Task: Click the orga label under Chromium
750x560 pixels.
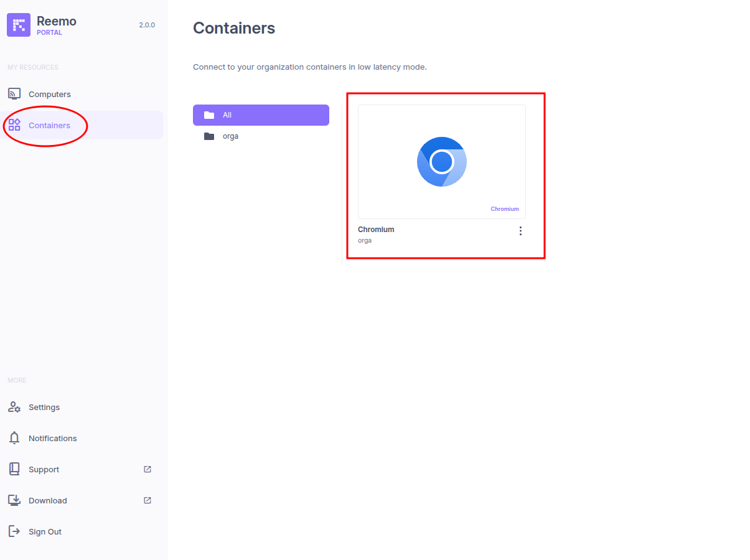Action: click(x=365, y=240)
